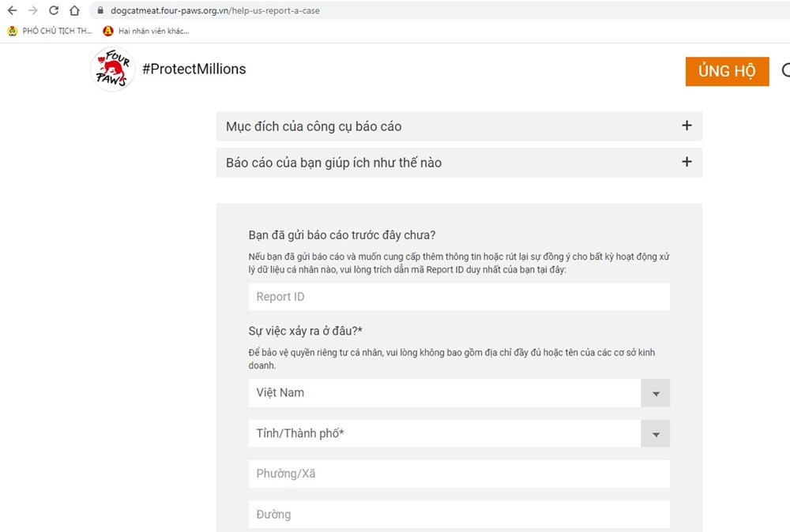This screenshot has width=790, height=532.
Task: Reload the page with the refresh icon
Action: 54,10
